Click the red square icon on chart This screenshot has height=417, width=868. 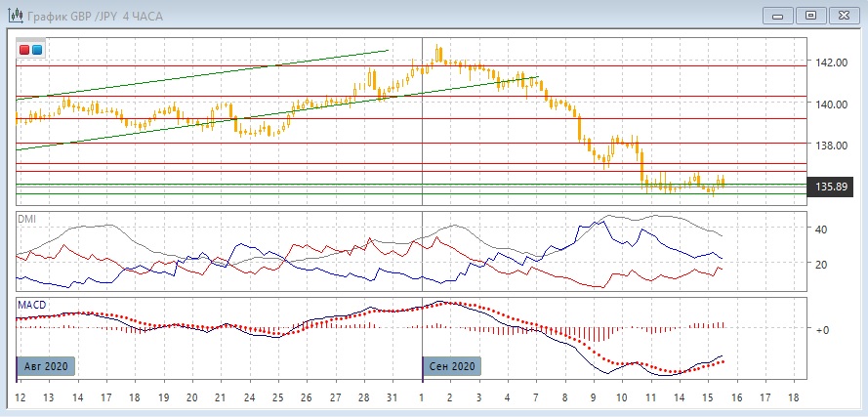[24, 50]
